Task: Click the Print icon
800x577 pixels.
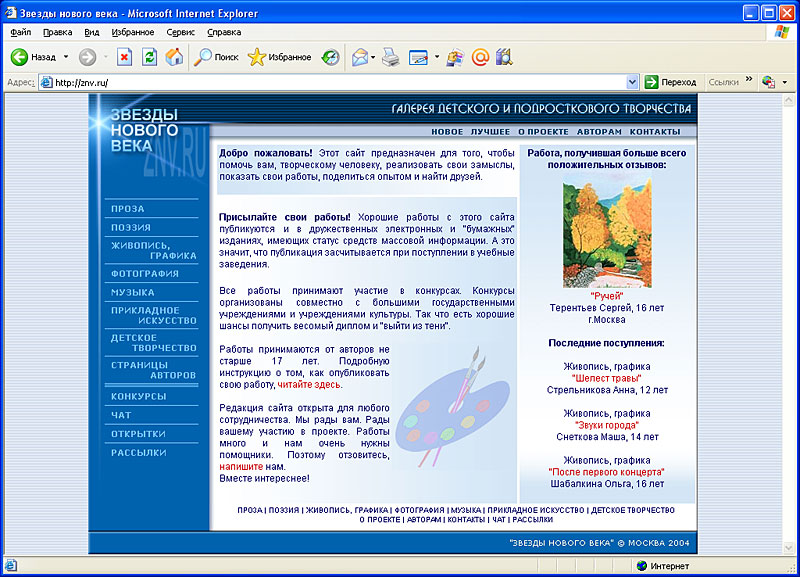Action: tap(388, 57)
